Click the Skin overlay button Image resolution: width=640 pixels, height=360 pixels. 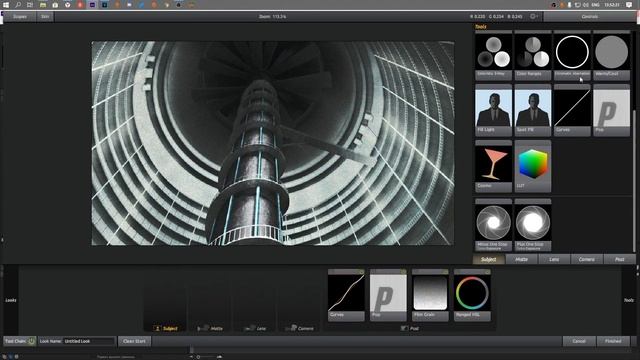[45, 17]
